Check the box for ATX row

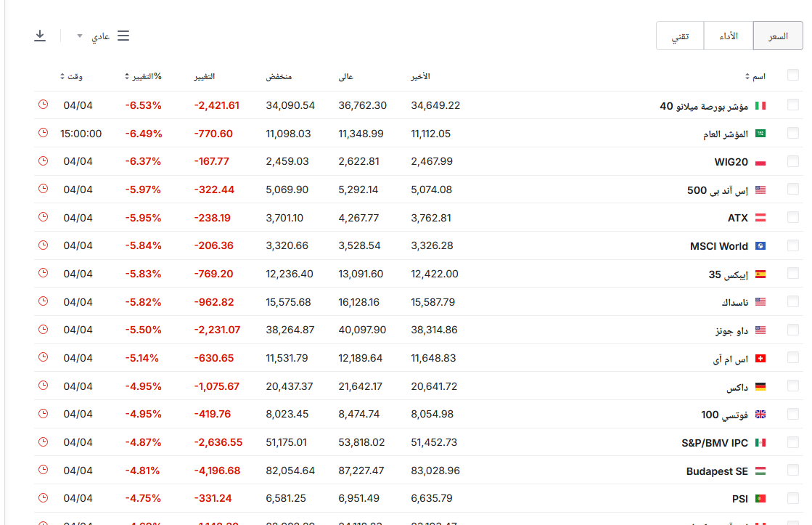[x=793, y=217]
